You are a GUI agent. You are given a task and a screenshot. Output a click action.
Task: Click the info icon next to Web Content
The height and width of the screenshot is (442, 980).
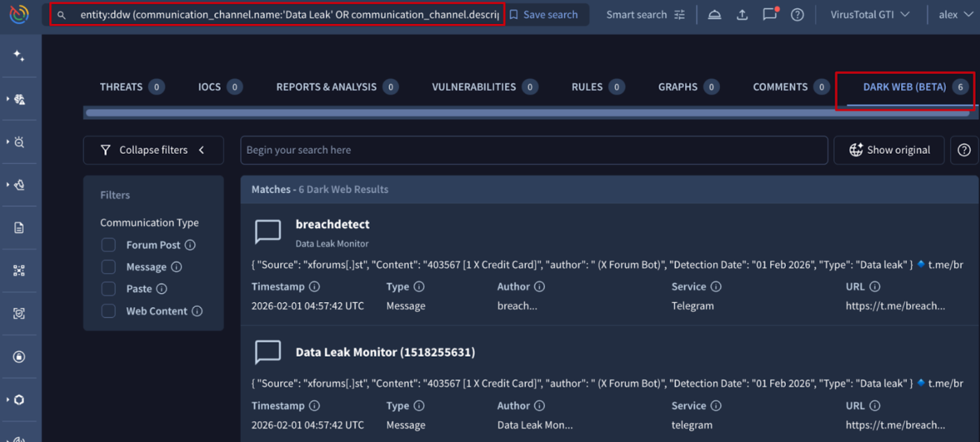pos(197,311)
